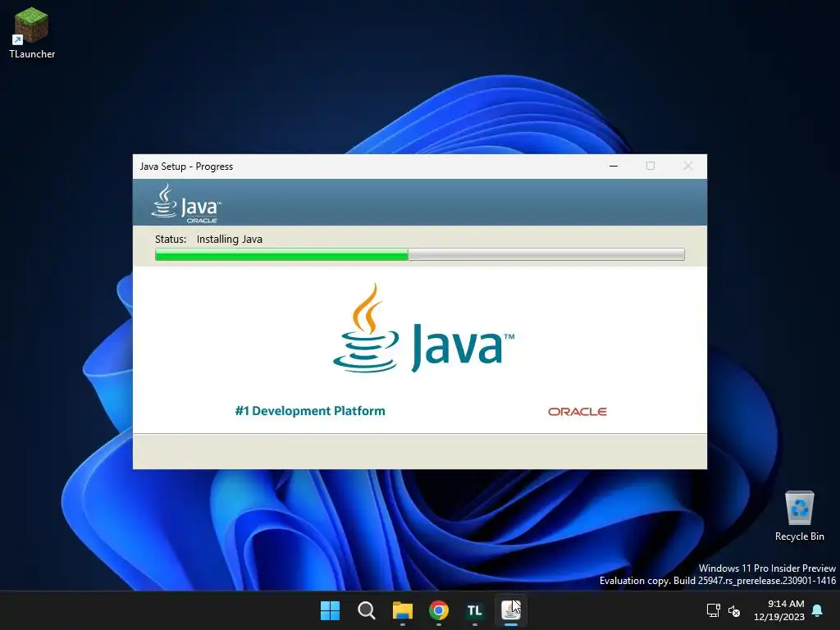Open network status tray icon
The image size is (840, 630).
tap(713, 610)
